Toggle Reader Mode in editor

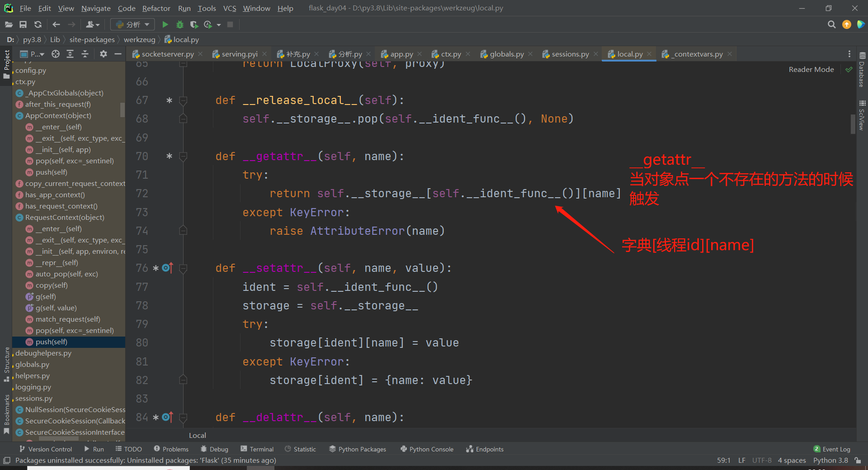tap(811, 69)
